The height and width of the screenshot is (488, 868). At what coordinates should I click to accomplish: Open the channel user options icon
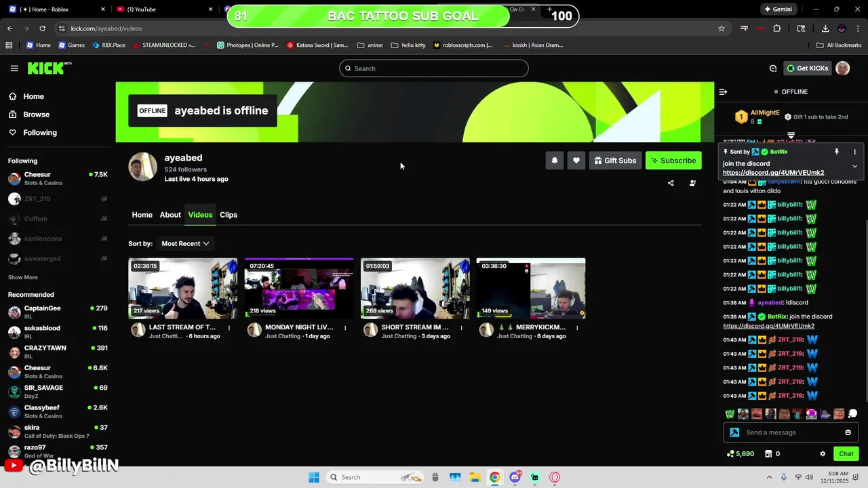pos(692,183)
